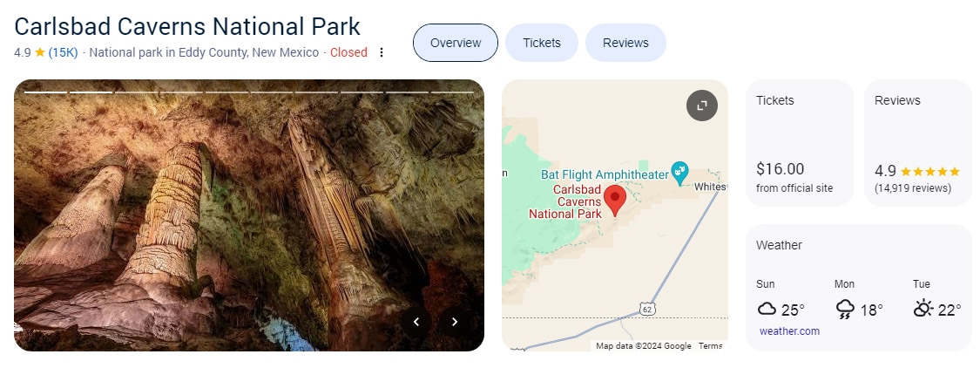Open the map Terms link

(710, 346)
